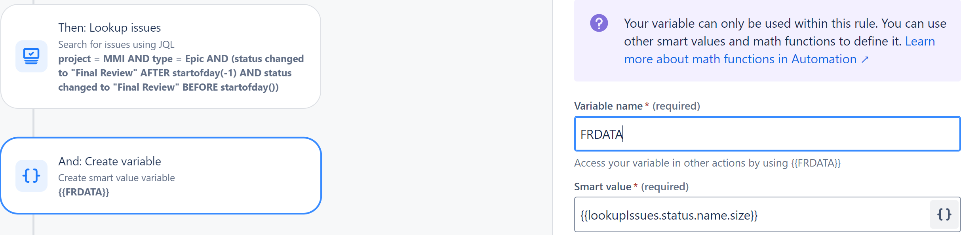Click connector line below Create variable step

[x=33, y=225]
